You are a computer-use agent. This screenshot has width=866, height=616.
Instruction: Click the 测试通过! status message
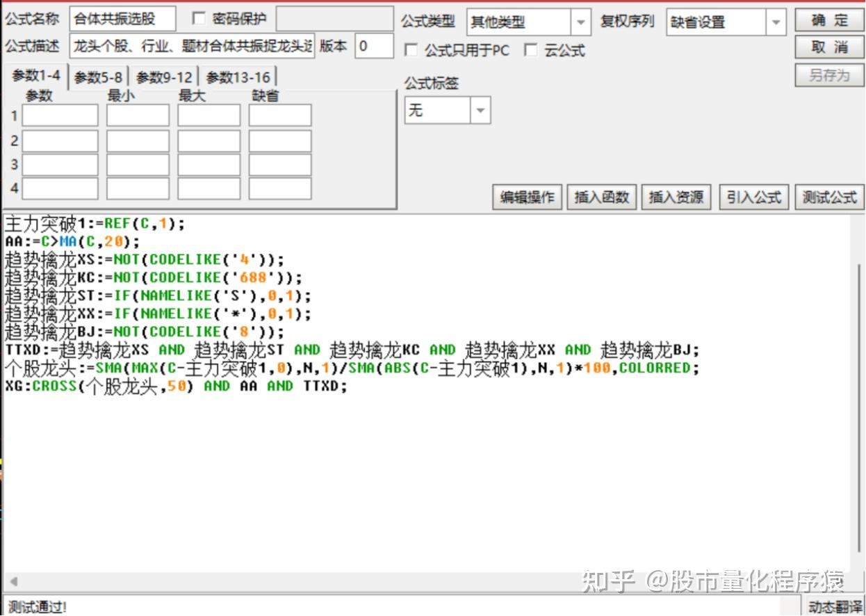[x=38, y=607]
